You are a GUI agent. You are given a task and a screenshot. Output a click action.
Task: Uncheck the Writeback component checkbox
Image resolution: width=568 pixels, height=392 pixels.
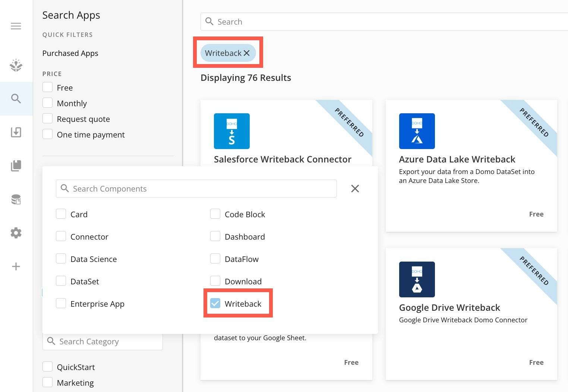(x=215, y=303)
